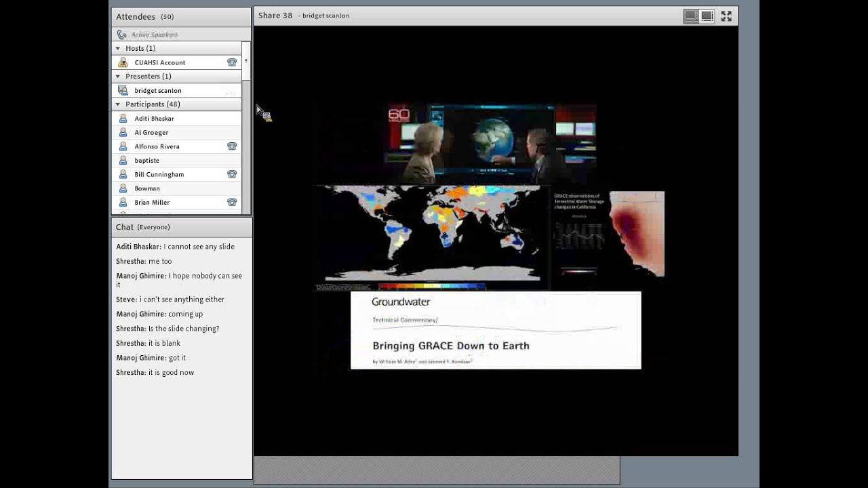This screenshot has height=488, width=868.
Task: Click the participant icon beside Brian Miller
Action: coord(123,203)
